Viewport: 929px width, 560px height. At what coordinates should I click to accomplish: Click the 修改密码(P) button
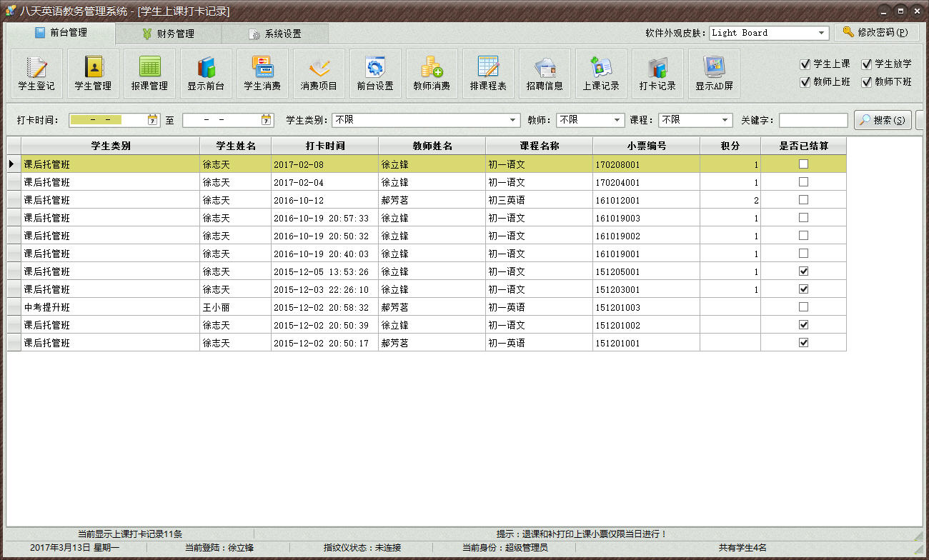[875, 33]
